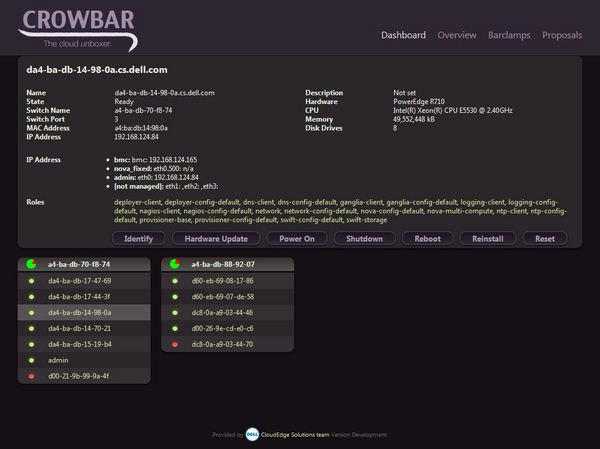The height and width of the screenshot is (449, 600).
Task: Click pie status icon of a4-ba-db-88-92-07
Action: (x=175, y=264)
